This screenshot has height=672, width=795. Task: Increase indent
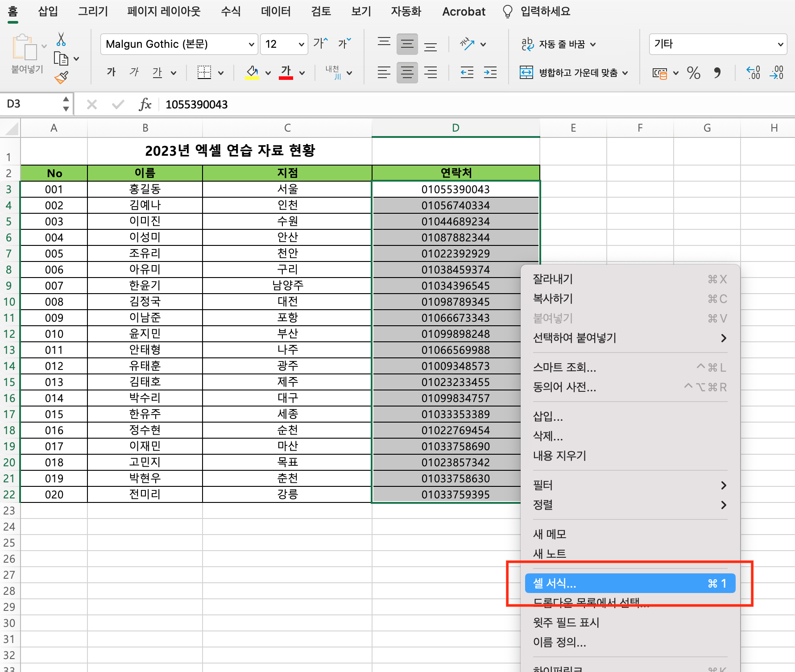(490, 72)
